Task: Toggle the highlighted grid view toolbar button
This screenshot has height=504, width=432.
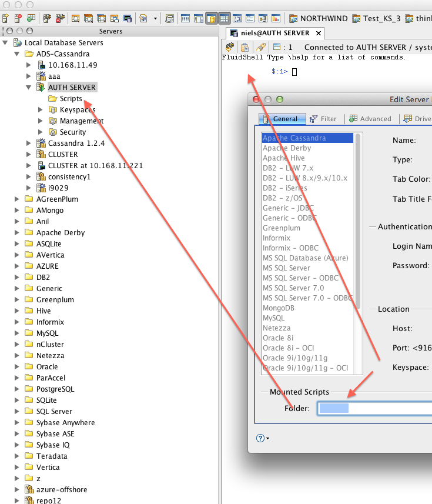Action: tap(224, 19)
